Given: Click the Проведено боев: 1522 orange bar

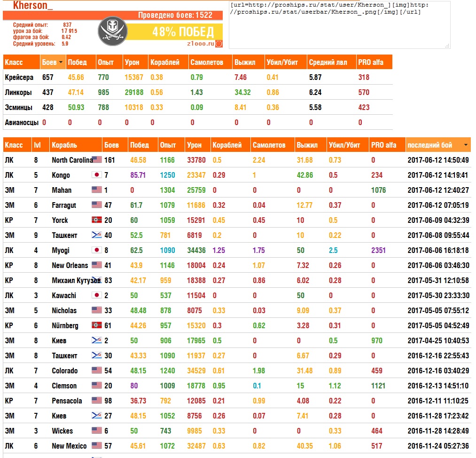Looking at the screenshot, I should (x=113, y=15).
